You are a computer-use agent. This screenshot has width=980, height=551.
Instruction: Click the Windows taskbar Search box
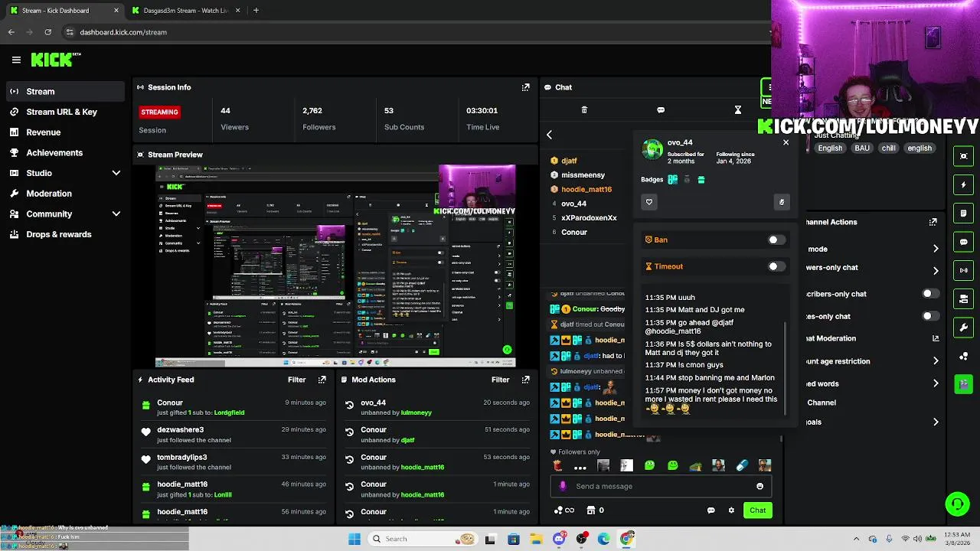[x=422, y=539]
